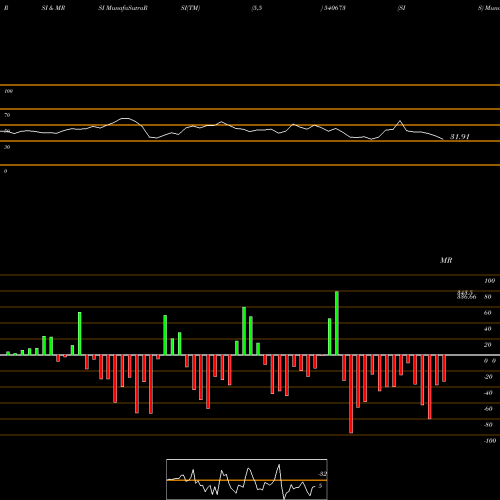This screenshot has width=500, height=500.
Task: Click the "SI(TM)" header label
Action: coord(190,8)
